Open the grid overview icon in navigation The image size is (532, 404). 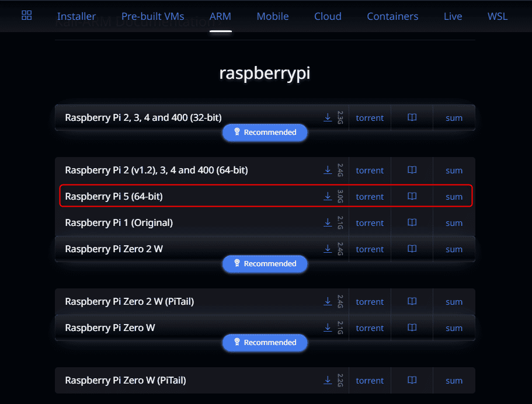pos(26,15)
